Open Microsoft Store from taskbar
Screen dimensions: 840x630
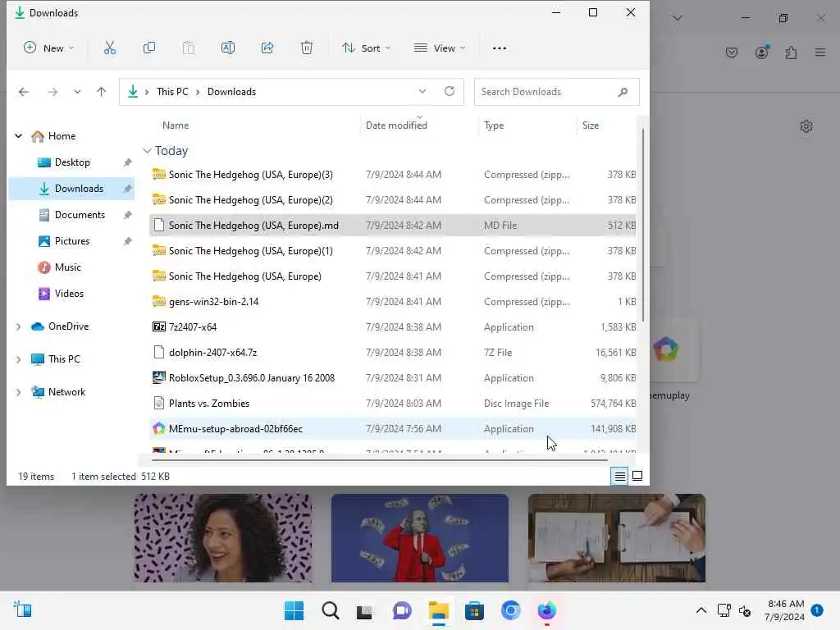pyautogui.click(x=474, y=610)
